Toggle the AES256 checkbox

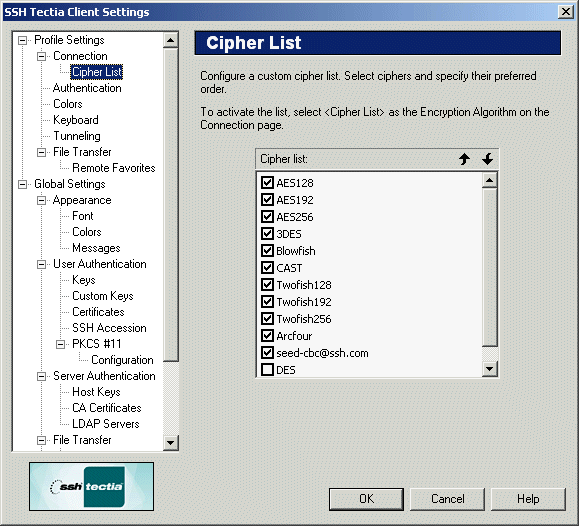(x=267, y=216)
